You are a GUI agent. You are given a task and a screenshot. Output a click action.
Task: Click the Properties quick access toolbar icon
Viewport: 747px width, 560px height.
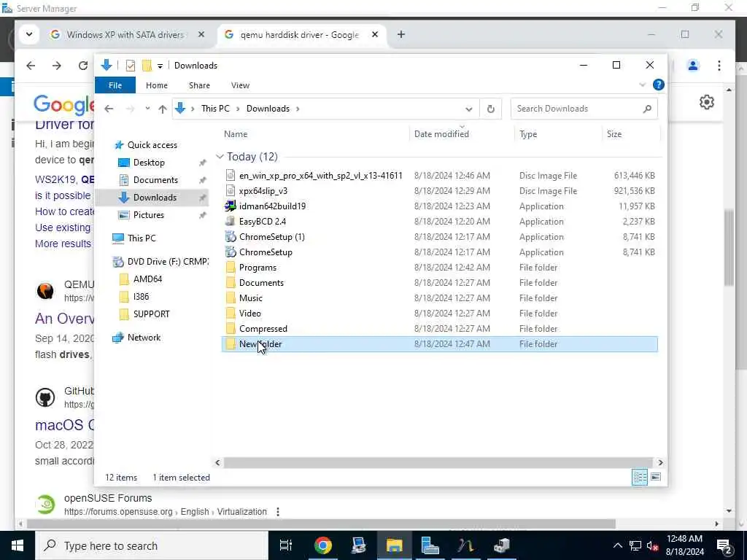[130, 65]
